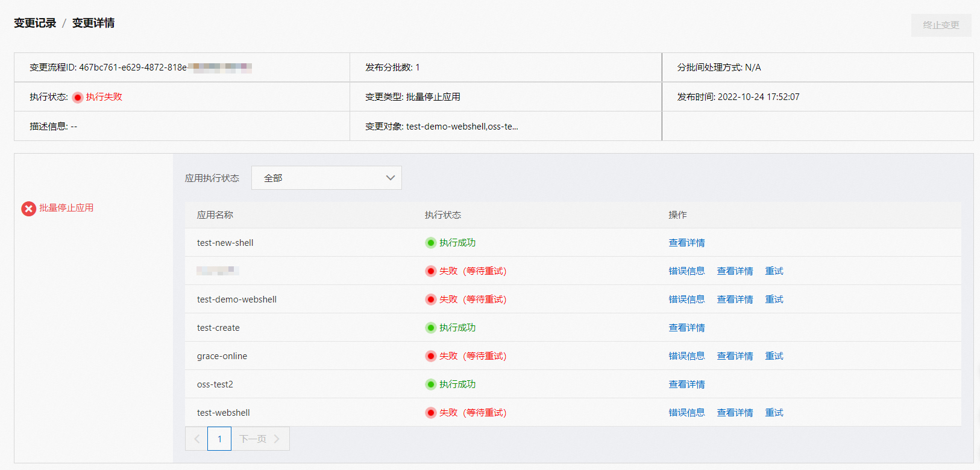View 错误信息 for test-demo-webshell
The image size is (980, 470).
[686, 299]
